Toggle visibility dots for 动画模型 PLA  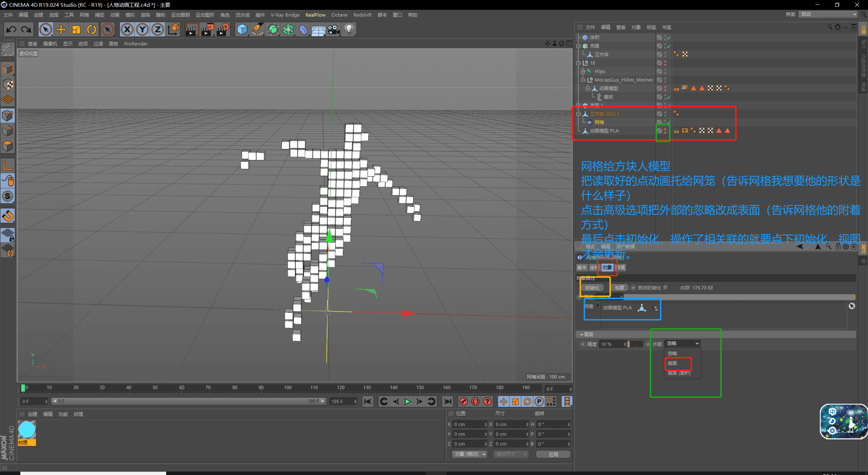point(665,131)
